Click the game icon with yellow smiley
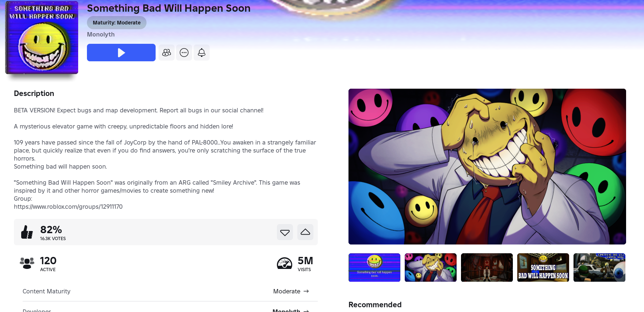Viewport: 644px width, 312px height. tap(42, 38)
